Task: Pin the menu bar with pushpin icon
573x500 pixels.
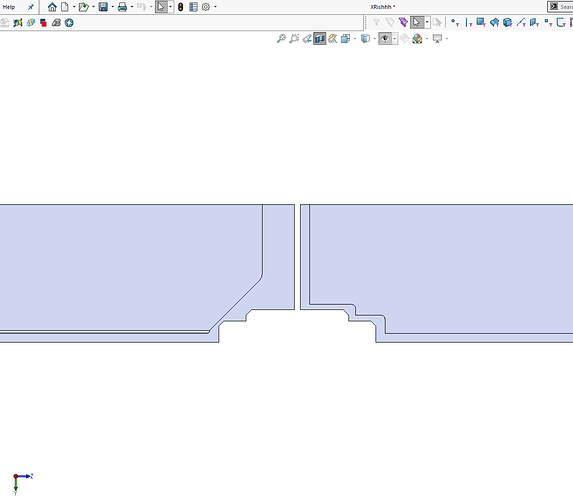Action: coord(31,7)
